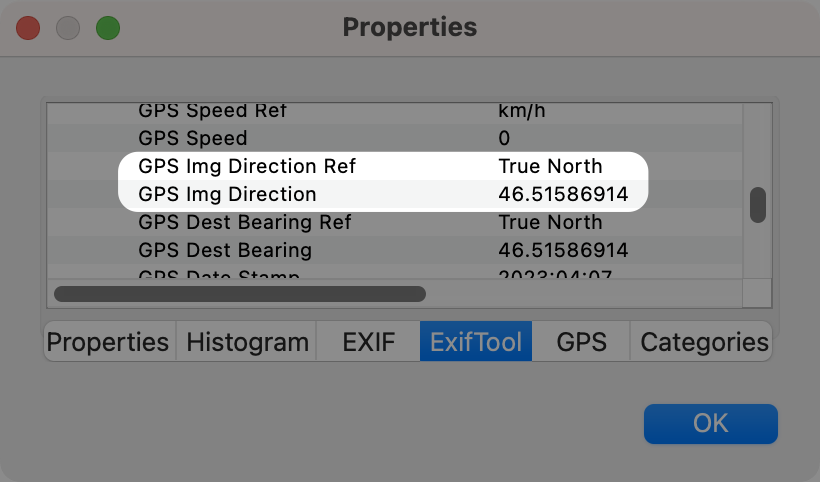This screenshot has height=482, width=820.
Task: Click the GPS Speed Ref km/h value
Action: click(524, 110)
